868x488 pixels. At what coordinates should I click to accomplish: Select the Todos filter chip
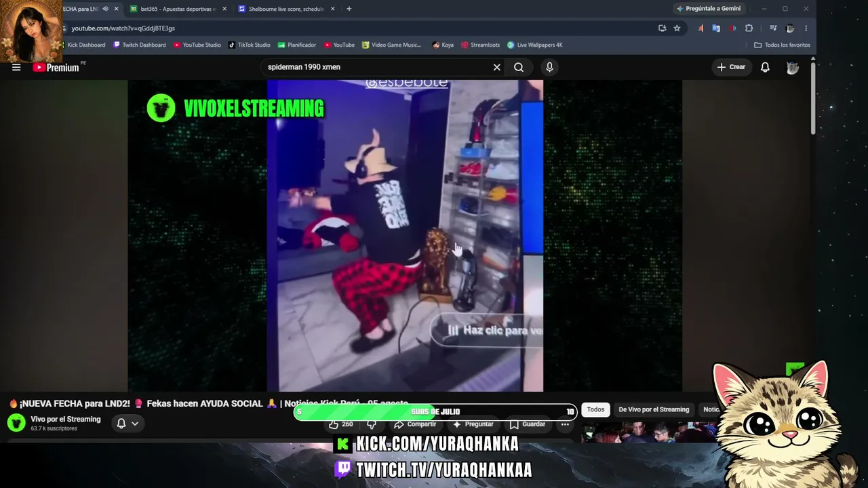595,409
